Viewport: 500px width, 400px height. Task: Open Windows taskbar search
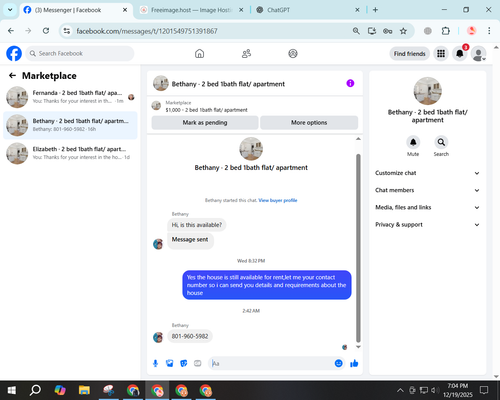click(35, 390)
